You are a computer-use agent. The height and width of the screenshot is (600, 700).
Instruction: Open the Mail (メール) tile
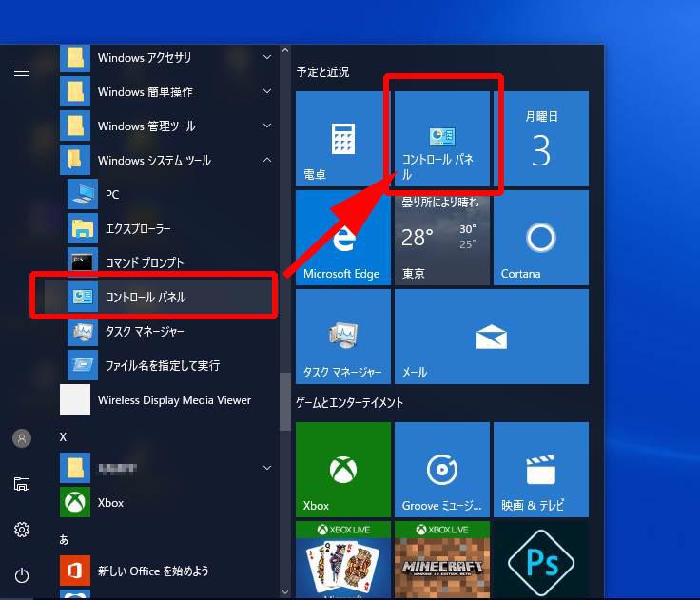point(491,337)
